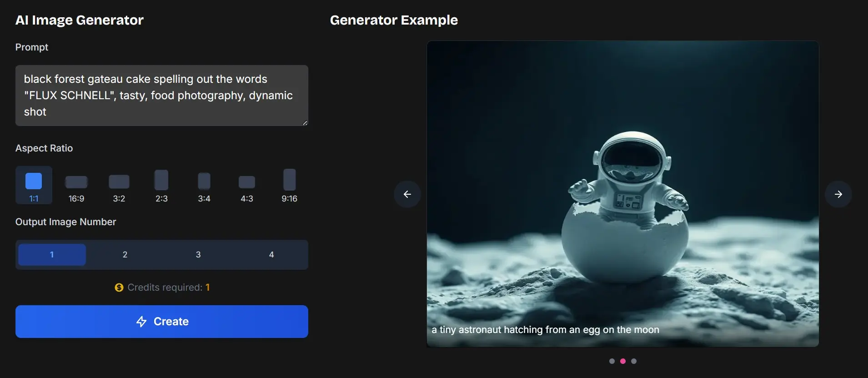Viewport: 868px width, 378px height.
Task: Pick the 9:16 vertical aspect ratio
Action: (x=289, y=180)
